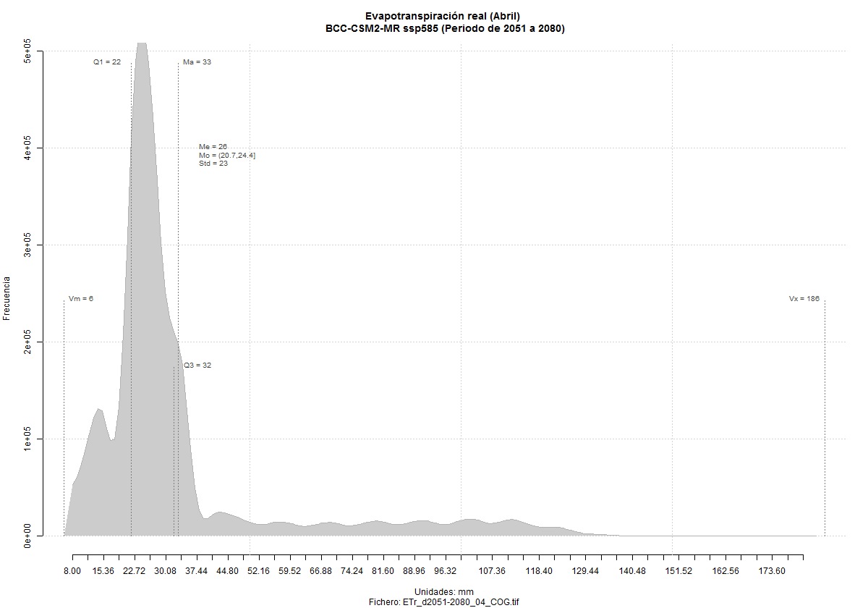Click the x-axis tick label '173.60'

[772, 572]
